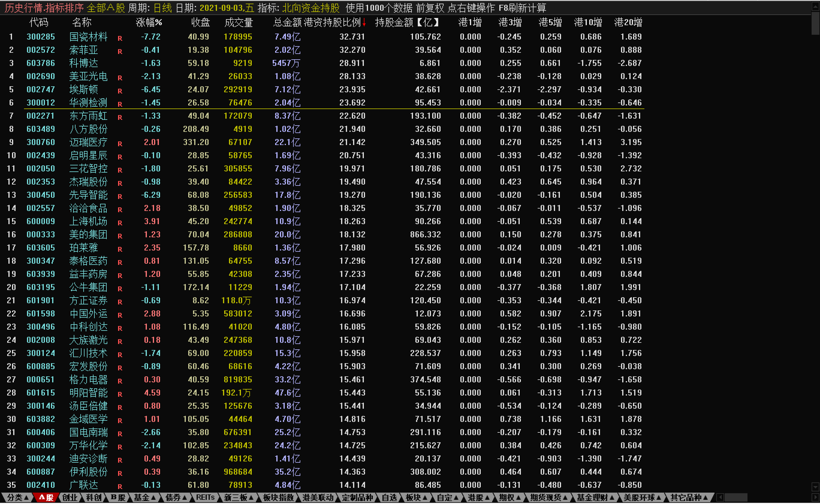
Task: Switch to the REITs tab
Action: point(205,497)
